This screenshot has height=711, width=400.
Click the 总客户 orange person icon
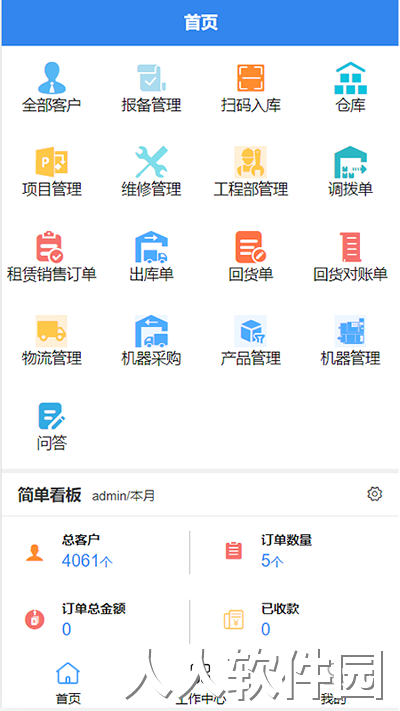[x=34, y=552]
